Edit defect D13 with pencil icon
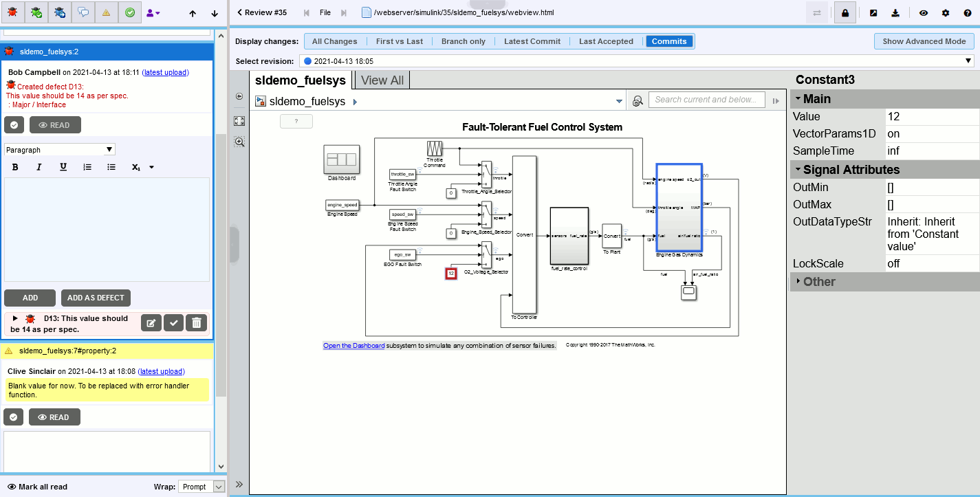The image size is (980, 497). tap(151, 322)
